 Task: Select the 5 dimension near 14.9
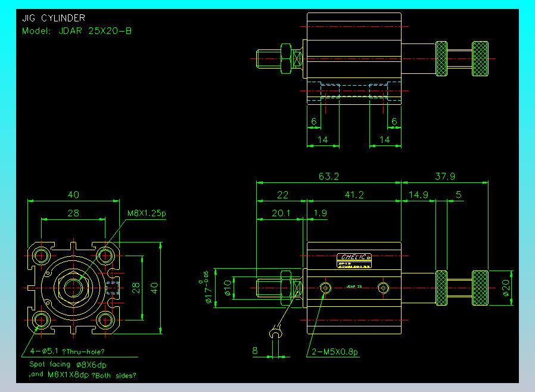(x=459, y=195)
